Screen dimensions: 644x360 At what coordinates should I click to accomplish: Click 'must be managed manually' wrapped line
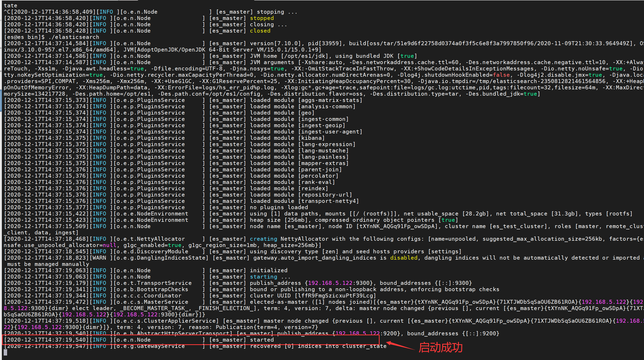coord(48,264)
